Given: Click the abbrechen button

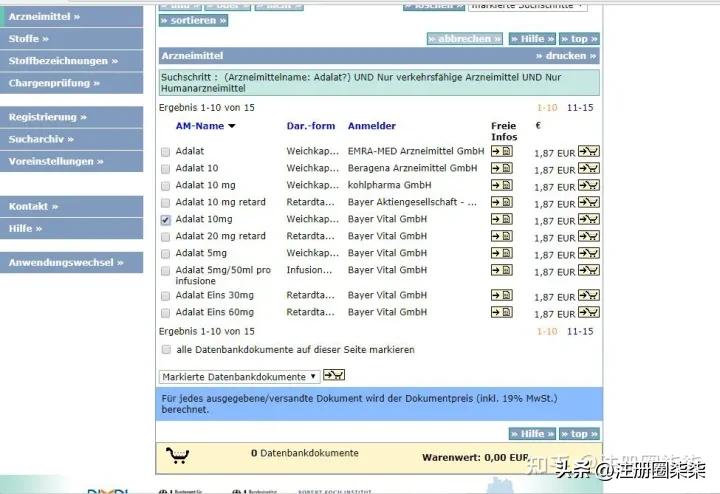Looking at the screenshot, I should click(x=465, y=39).
